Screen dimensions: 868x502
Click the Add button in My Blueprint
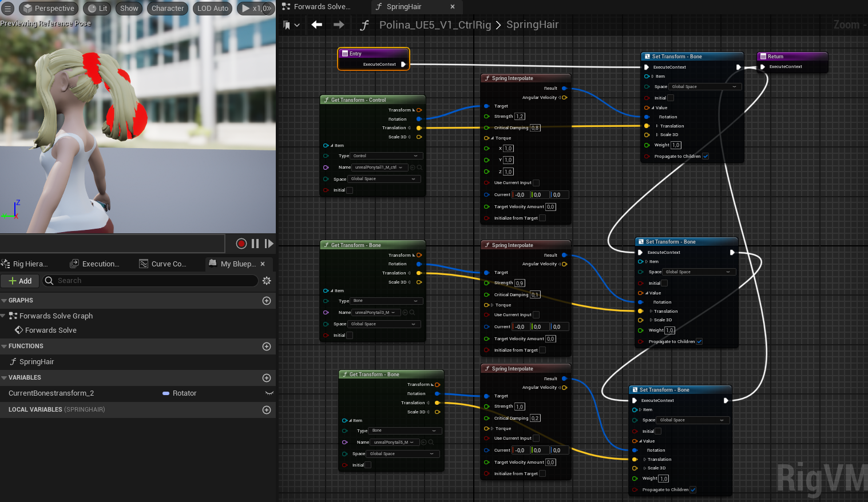(x=20, y=281)
